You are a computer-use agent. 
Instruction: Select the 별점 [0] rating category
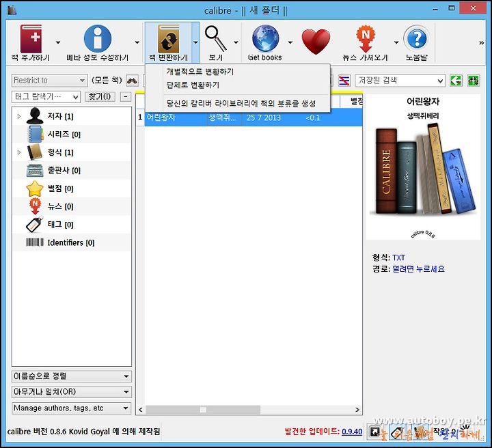pos(60,188)
